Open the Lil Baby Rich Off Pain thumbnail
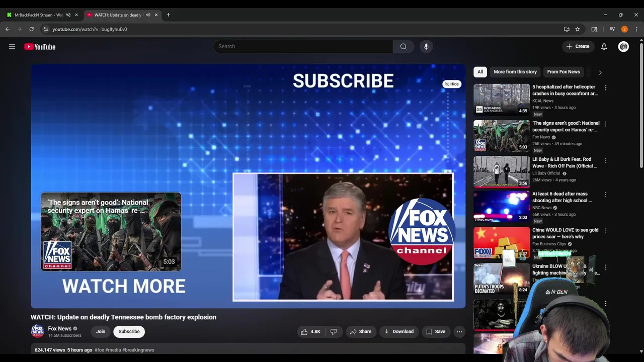The image size is (644, 362). coord(502,172)
